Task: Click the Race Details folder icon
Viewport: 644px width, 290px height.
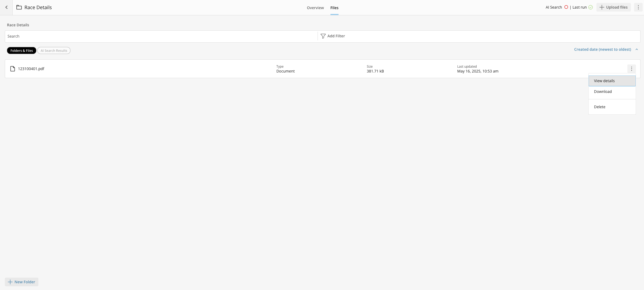Action: [19, 8]
